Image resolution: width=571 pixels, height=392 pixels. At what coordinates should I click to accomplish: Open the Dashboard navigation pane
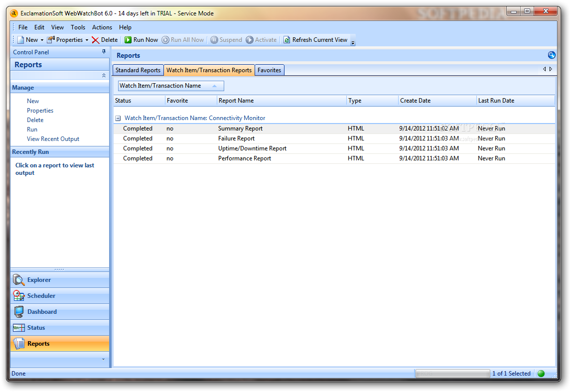[x=60, y=312]
